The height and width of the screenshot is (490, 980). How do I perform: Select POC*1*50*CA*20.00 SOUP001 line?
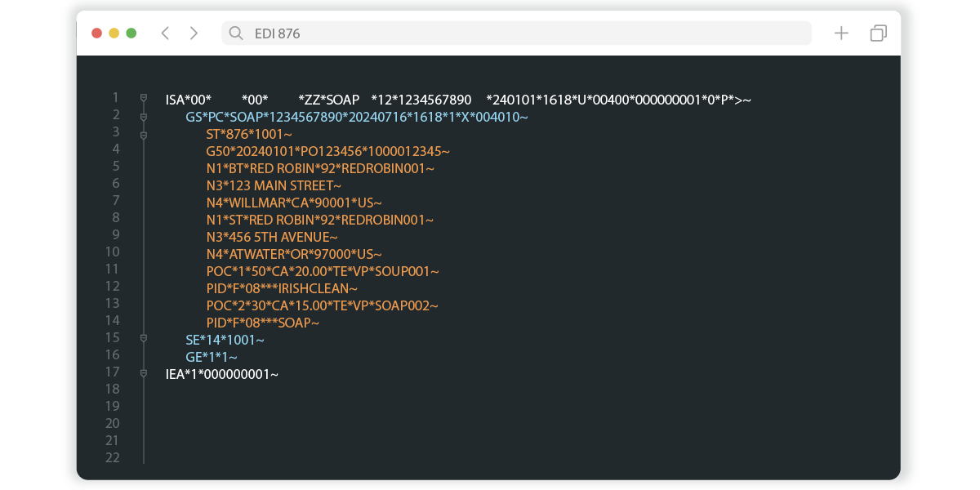pyautogui.click(x=323, y=271)
